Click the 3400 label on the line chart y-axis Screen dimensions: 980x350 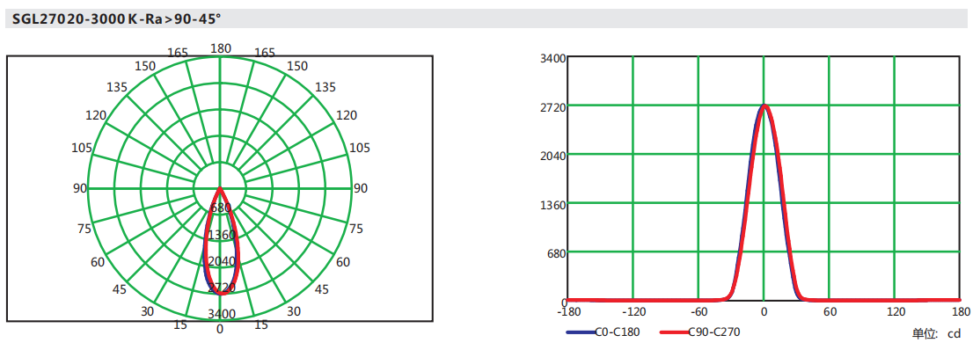pyautogui.click(x=552, y=59)
